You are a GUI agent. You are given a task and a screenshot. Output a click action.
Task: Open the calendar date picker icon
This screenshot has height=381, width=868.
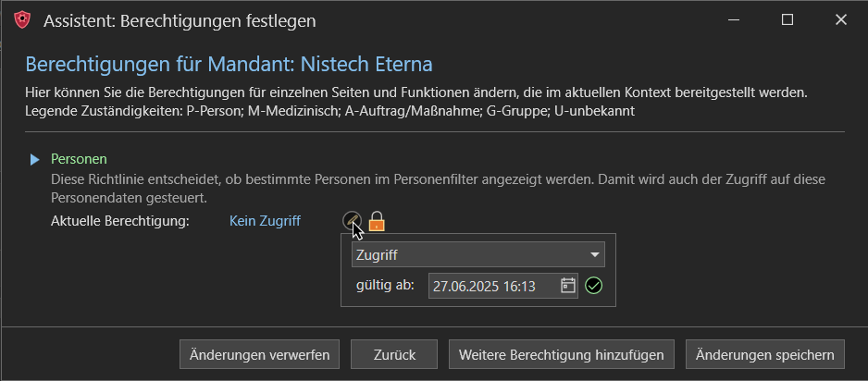568,286
